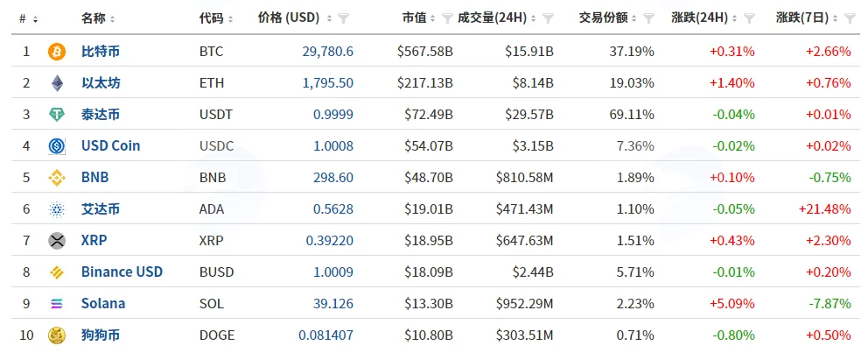The image size is (868, 360).
Task: Click BNB price 298.60
Action: click(x=333, y=178)
